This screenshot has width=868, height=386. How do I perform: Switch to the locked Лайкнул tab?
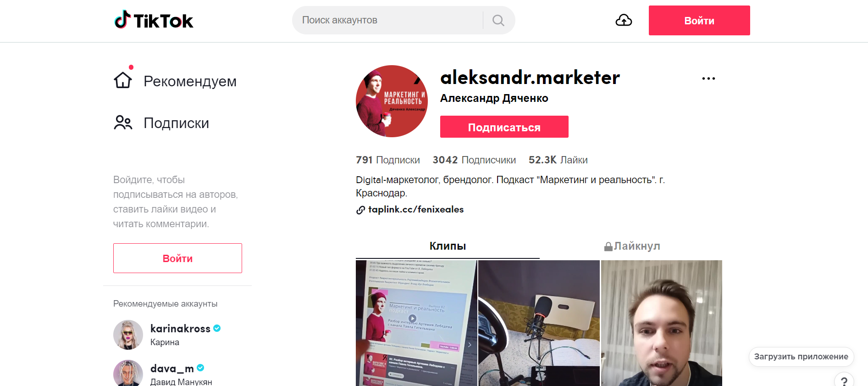pos(631,246)
